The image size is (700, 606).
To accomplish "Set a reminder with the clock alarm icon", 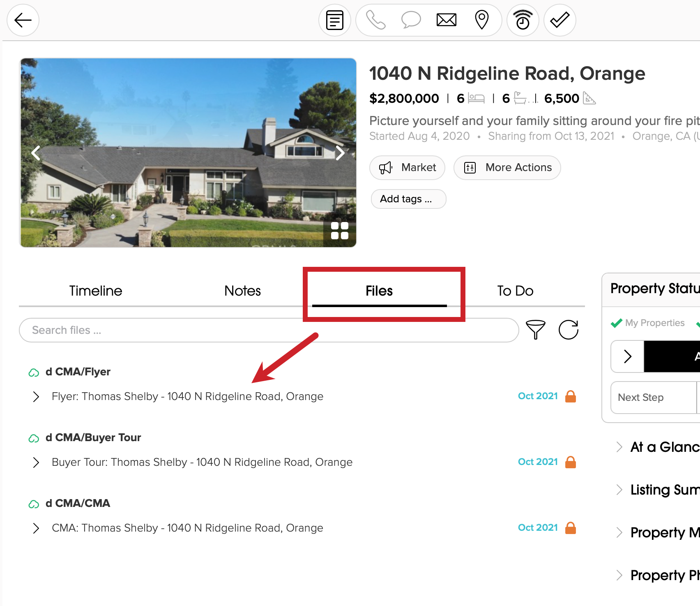I will [522, 20].
